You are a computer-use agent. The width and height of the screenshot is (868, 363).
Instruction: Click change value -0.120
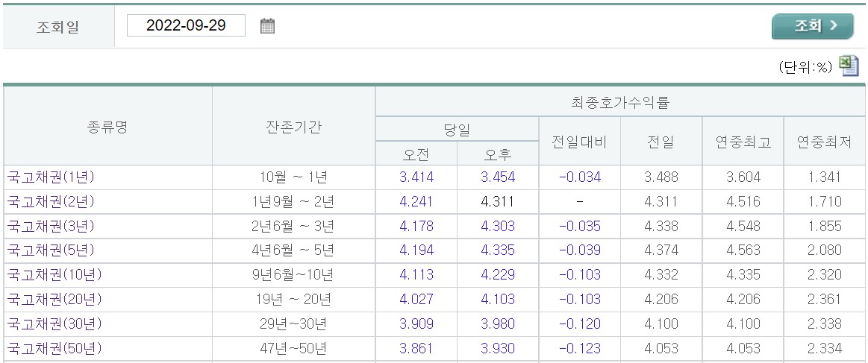tap(580, 323)
